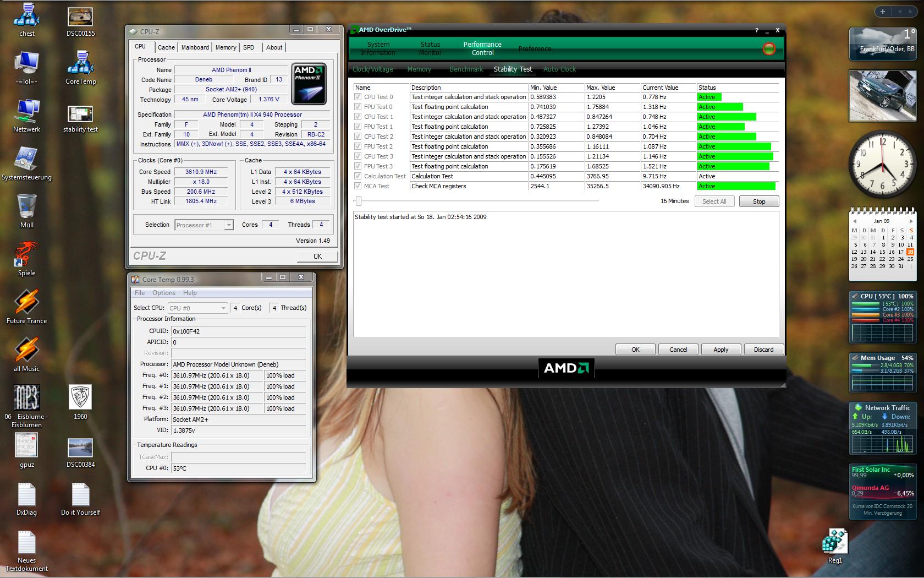Screen dimensions: 924x578
Task: Switch to the Benchmark subtab in OverDrive
Action: (466, 69)
